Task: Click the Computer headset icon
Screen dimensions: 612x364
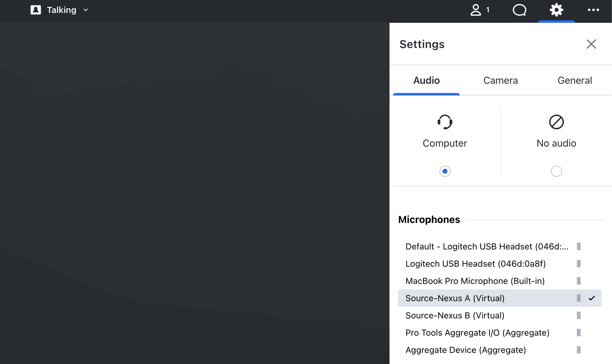Action: point(445,122)
